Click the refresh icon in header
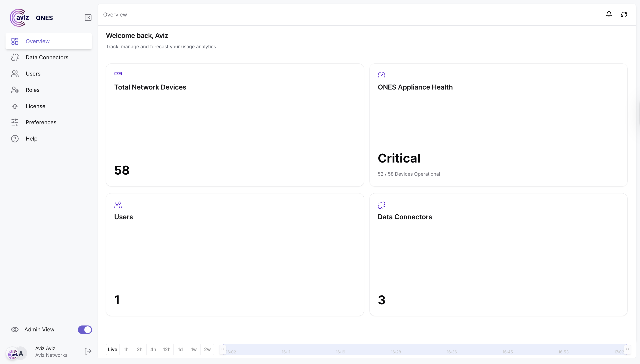640x364 pixels. (x=624, y=15)
